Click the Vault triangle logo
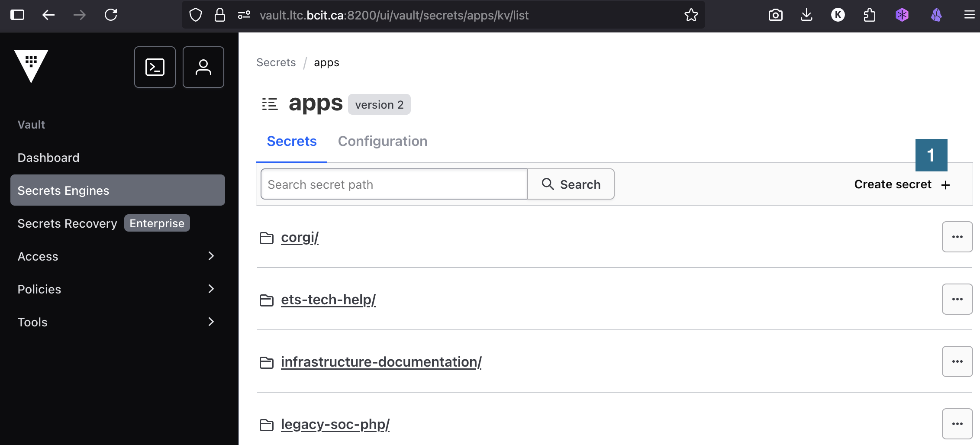Viewport: 980px width, 445px height. click(31, 65)
